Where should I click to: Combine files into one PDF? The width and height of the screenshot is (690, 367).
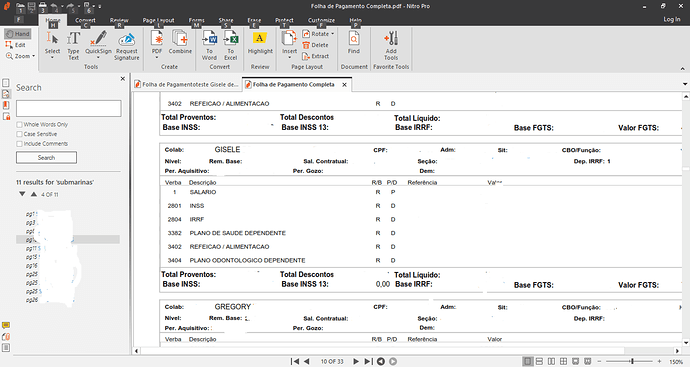(180, 43)
